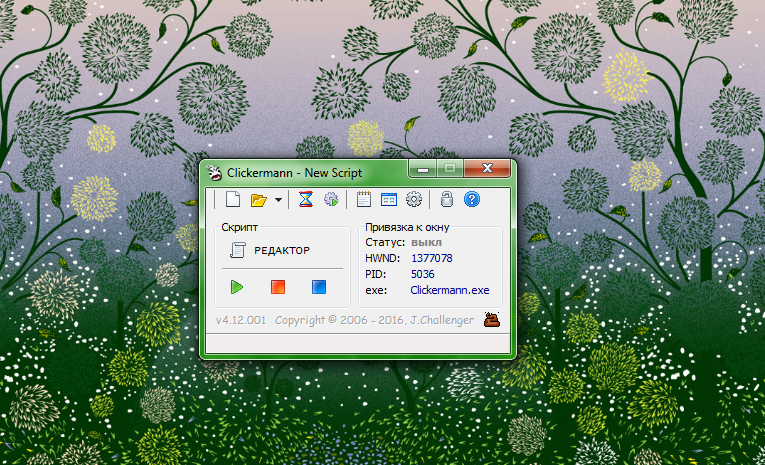Stop script with the red square

tap(278, 287)
